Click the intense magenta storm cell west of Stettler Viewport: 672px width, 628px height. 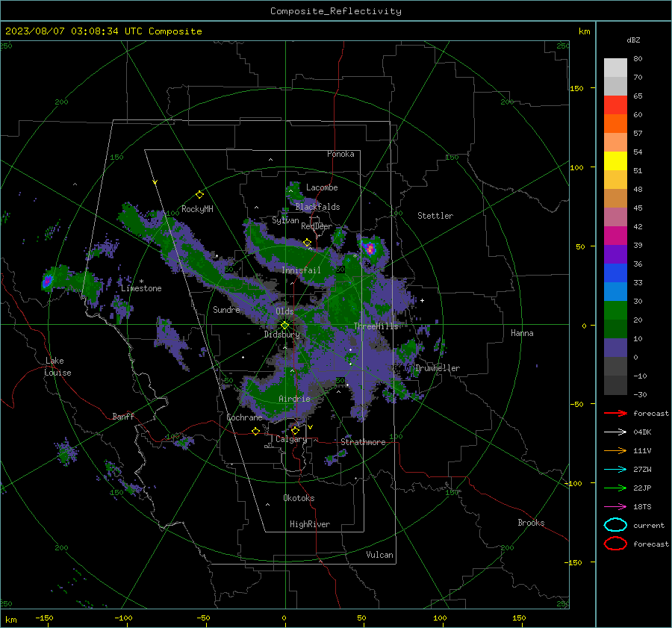point(370,249)
